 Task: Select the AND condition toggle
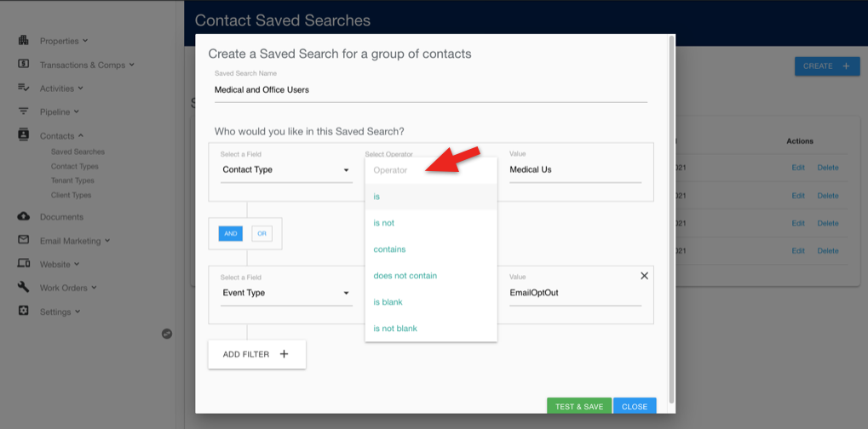click(230, 234)
